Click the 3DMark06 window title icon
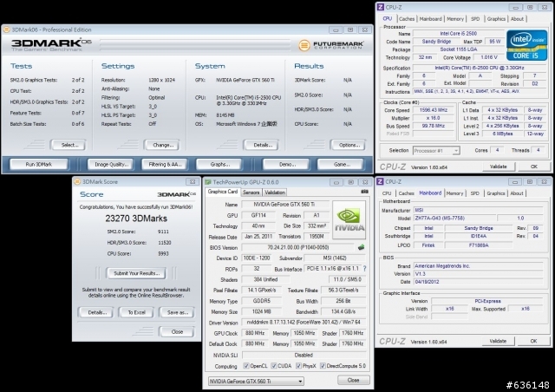 pyautogui.click(x=6, y=29)
